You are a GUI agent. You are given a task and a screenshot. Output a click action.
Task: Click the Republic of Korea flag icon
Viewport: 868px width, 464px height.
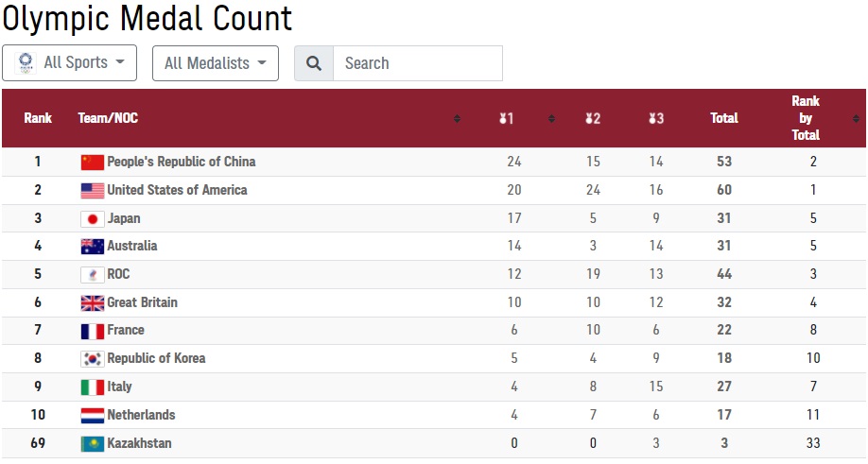pyautogui.click(x=93, y=359)
